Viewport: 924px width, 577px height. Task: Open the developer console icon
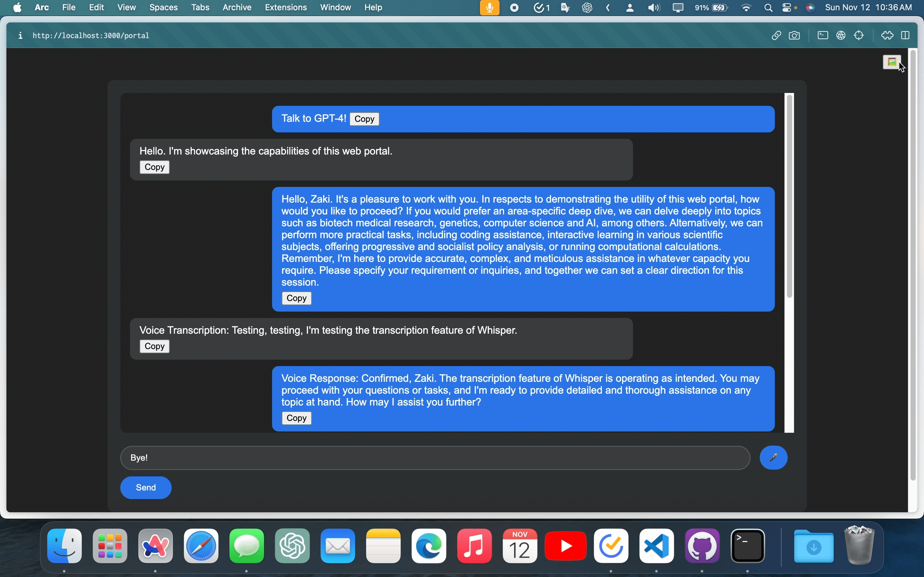(823, 36)
